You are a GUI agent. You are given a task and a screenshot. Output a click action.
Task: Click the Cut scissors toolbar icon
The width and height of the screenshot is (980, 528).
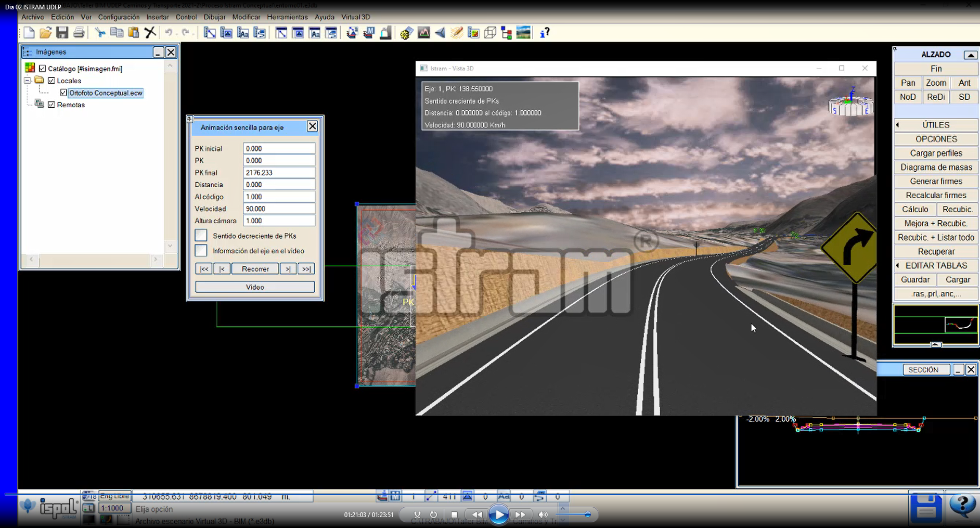click(x=100, y=33)
